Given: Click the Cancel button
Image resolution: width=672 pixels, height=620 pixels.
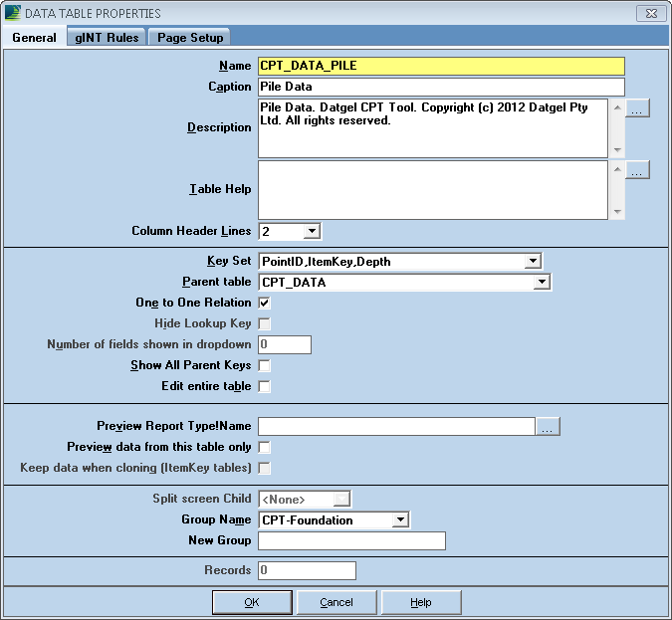Looking at the screenshot, I should click(x=336, y=602).
